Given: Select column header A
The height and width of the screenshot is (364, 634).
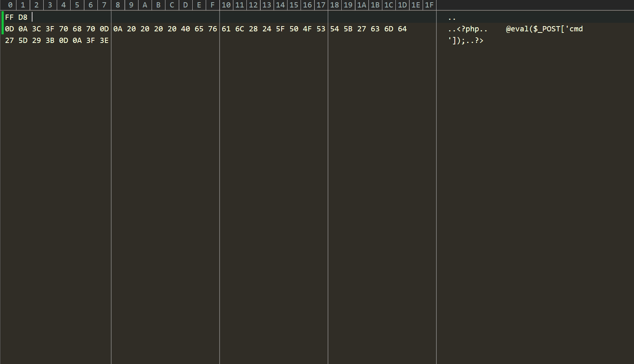Looking at the screenshot, I should point(145,5).
